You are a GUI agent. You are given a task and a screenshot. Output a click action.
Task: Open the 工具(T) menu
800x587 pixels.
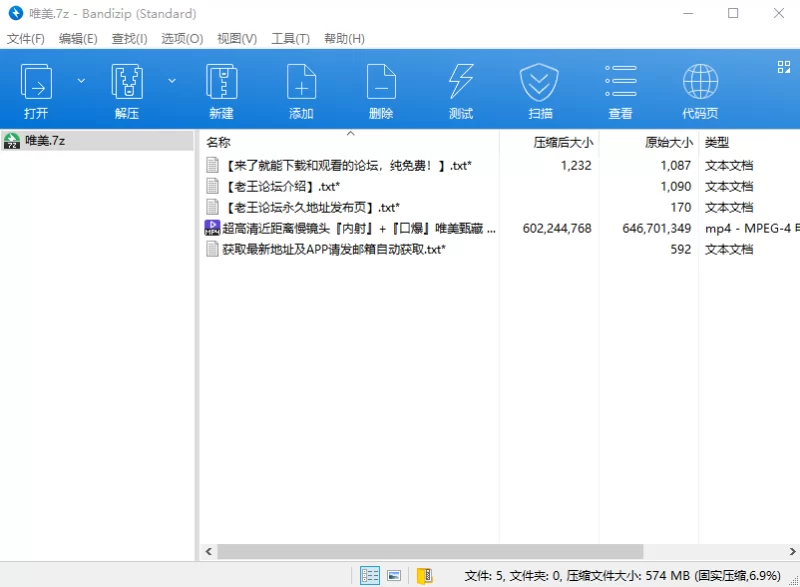(290, 38)
